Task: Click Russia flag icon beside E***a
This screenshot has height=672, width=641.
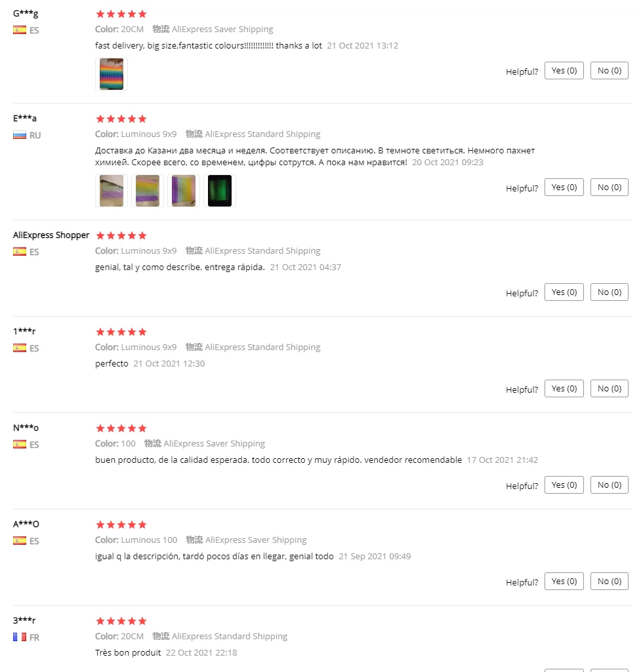Action: pyautogui.click(x=20, y=136)
